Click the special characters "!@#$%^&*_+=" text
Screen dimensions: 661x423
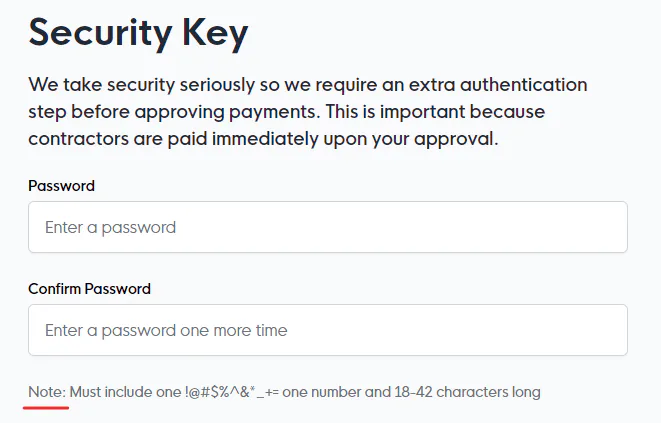pyautogui.click(x=231, y=392)
